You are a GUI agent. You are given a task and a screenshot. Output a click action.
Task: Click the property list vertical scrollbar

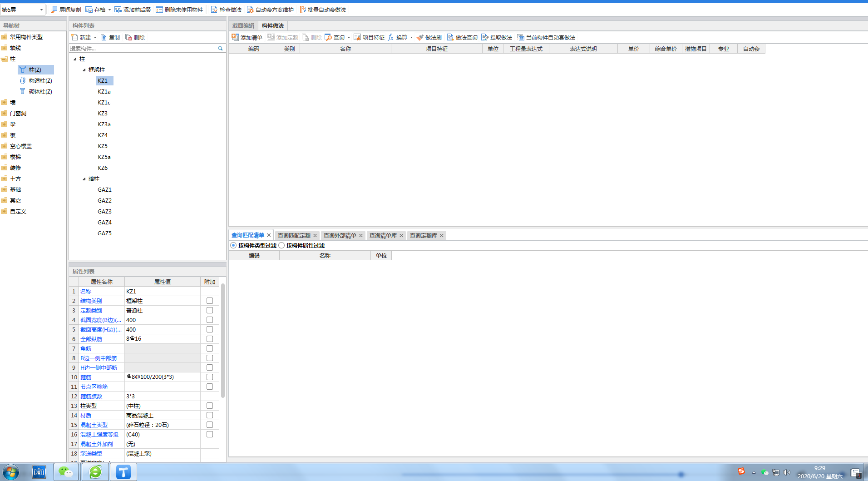point(223,341)
